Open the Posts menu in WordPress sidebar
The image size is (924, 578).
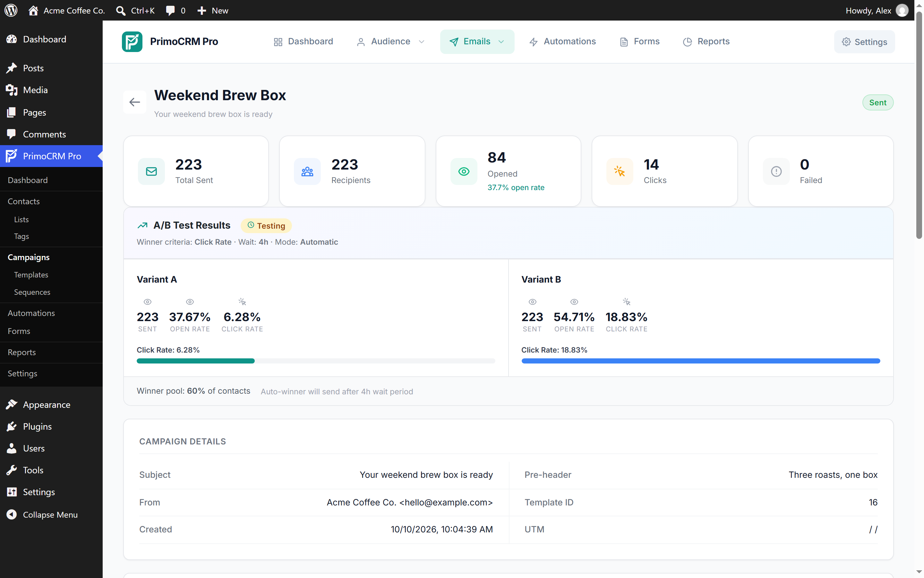(51, 68)
